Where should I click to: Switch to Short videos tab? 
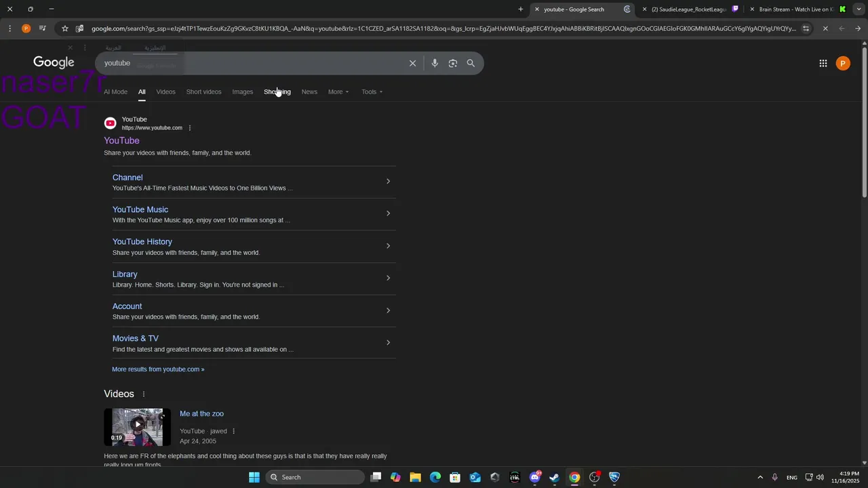pyautogui.click(x=203, y=91)
